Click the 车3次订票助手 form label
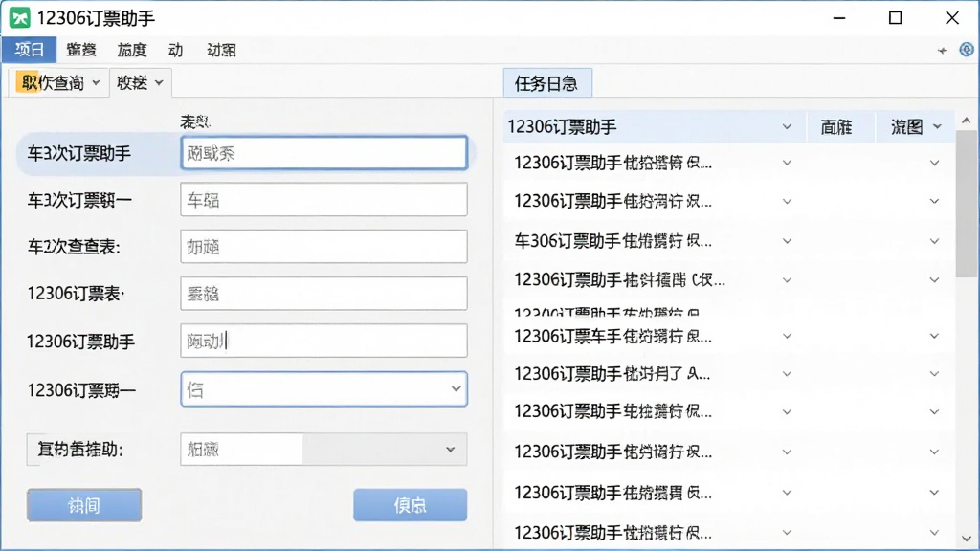The height and width of the screenshot is (551, 980). 78,154
